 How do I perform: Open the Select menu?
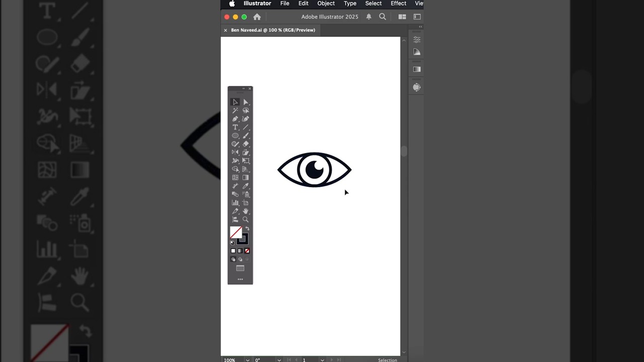coord(373,4)
